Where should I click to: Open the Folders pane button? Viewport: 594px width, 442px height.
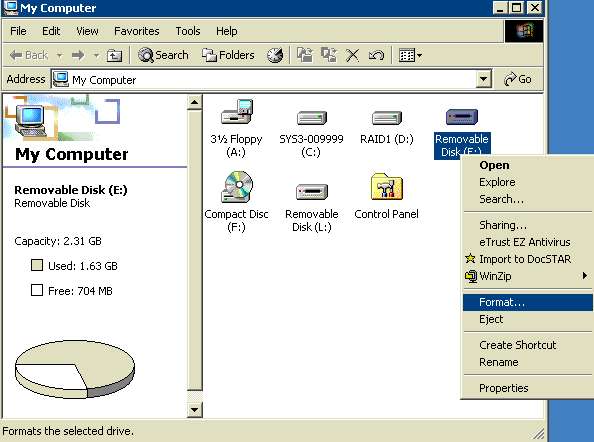pos(228,55)
